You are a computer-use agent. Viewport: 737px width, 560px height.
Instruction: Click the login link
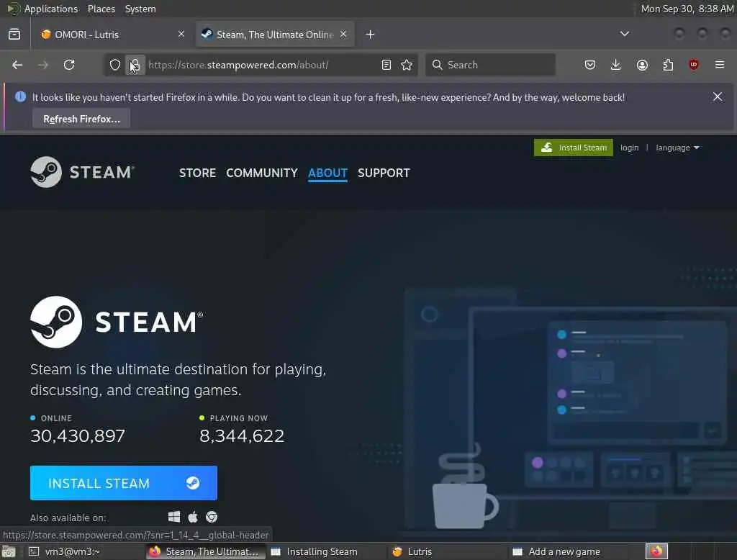629,148
